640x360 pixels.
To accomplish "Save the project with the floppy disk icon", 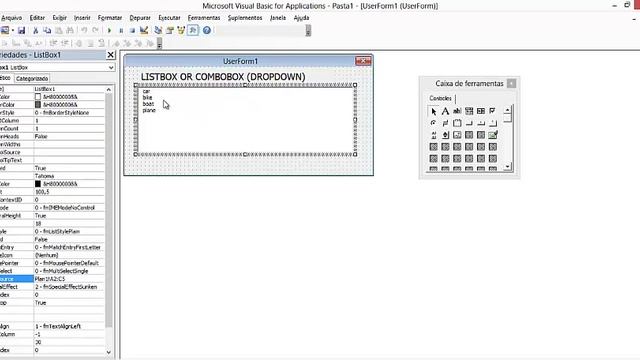I will pos(21,30).
